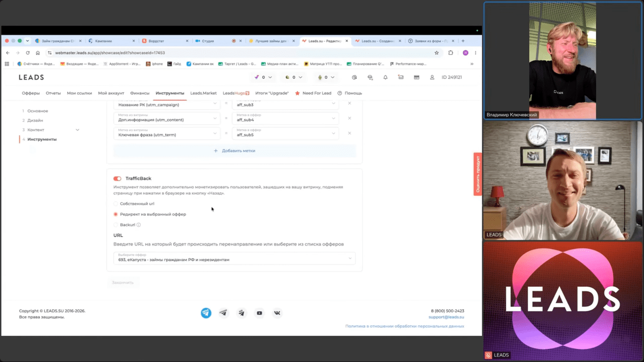Click the Добавить метки button
644x362 pixels.
tap(234, 150)
